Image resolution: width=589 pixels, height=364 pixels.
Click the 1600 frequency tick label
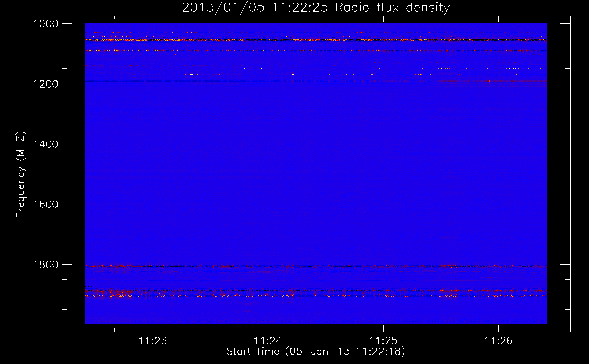(x=46, y=204)
